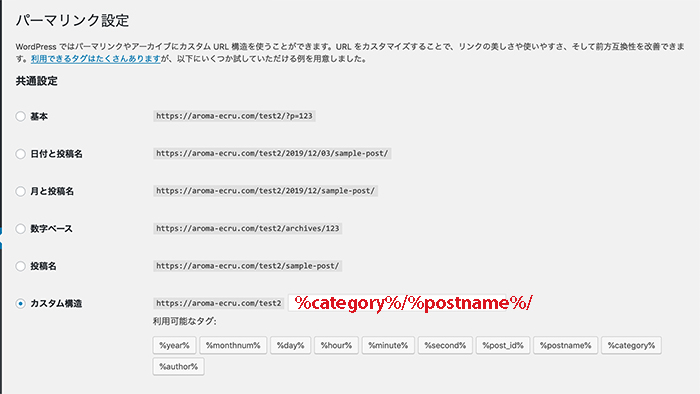The height and width of the screenshot is (394, 700).
Task: Click the %second% tag button
Action: [445, 345]
